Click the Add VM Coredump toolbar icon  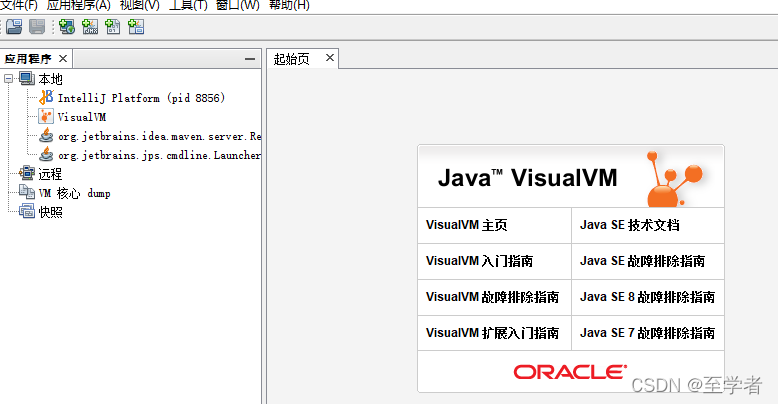tap(113, 26)
